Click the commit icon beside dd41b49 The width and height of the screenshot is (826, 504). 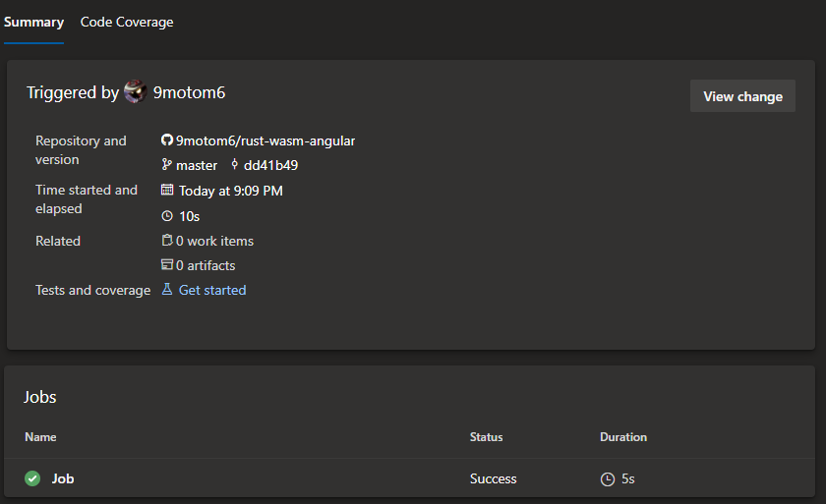[x=234, y=165]
